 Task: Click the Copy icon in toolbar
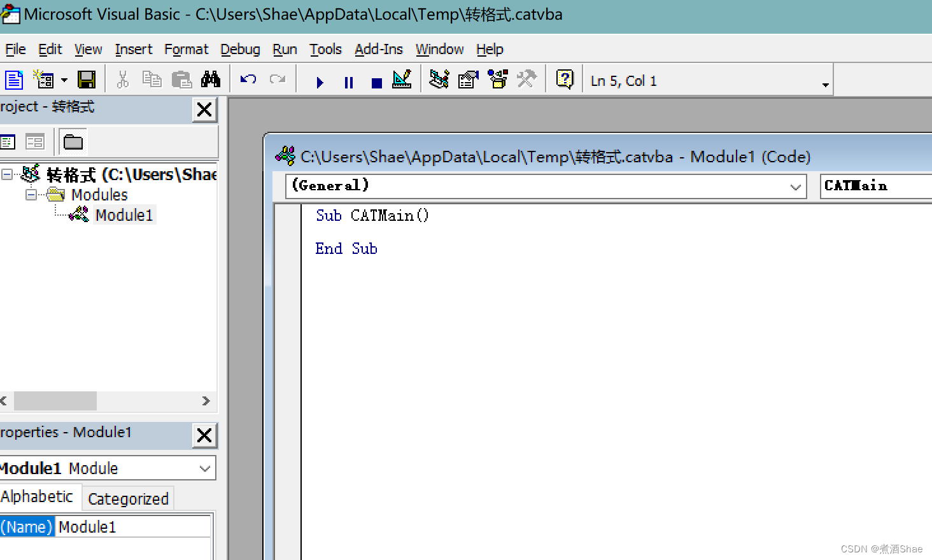(152, 80)
